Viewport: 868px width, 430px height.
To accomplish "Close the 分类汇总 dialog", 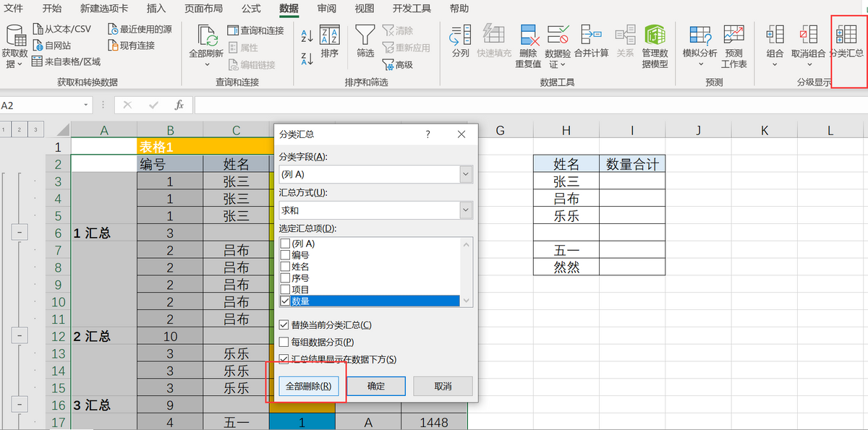I will 462,134.
